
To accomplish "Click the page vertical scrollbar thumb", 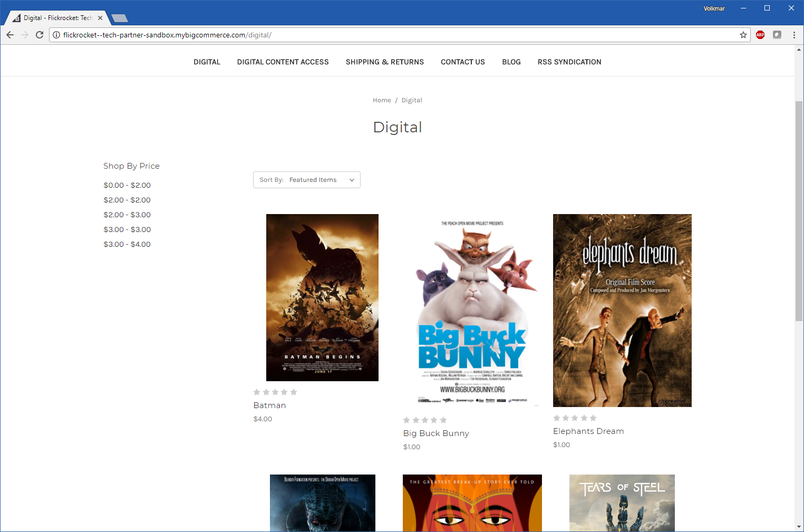I will point(799,211).
